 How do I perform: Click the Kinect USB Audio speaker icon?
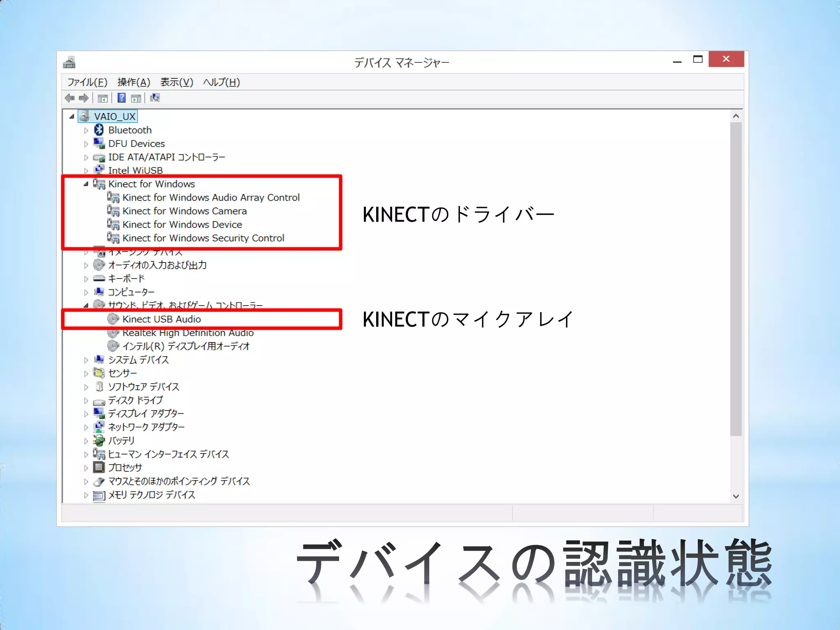point(113,319)
